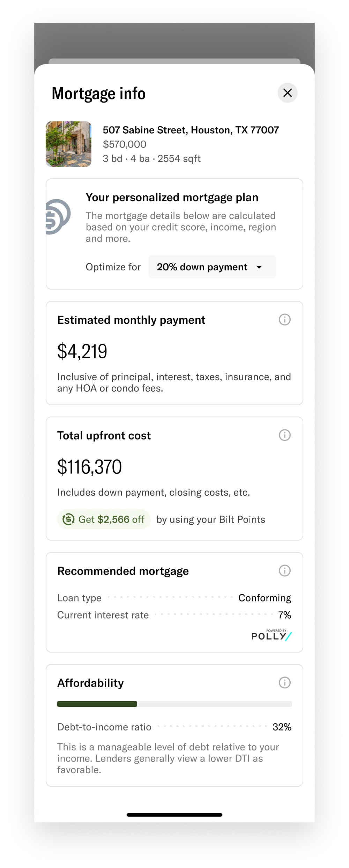The width and height of the screenshot is (349, 868).
Task: Show info for Affordability
Action: pos(285,682)
